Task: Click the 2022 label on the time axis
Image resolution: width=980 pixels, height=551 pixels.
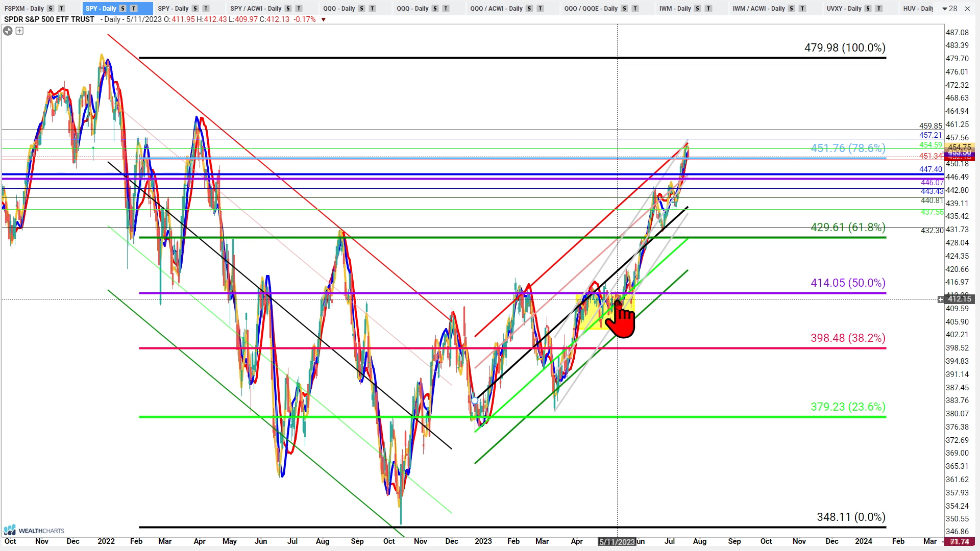Action: coord(106,541)
